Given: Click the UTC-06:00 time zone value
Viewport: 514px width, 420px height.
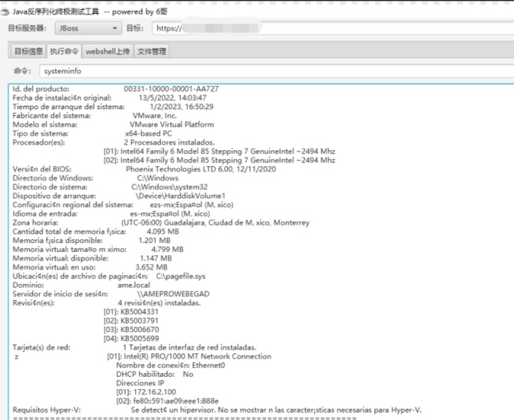Looking at the screenshot, I should point(215,223).
